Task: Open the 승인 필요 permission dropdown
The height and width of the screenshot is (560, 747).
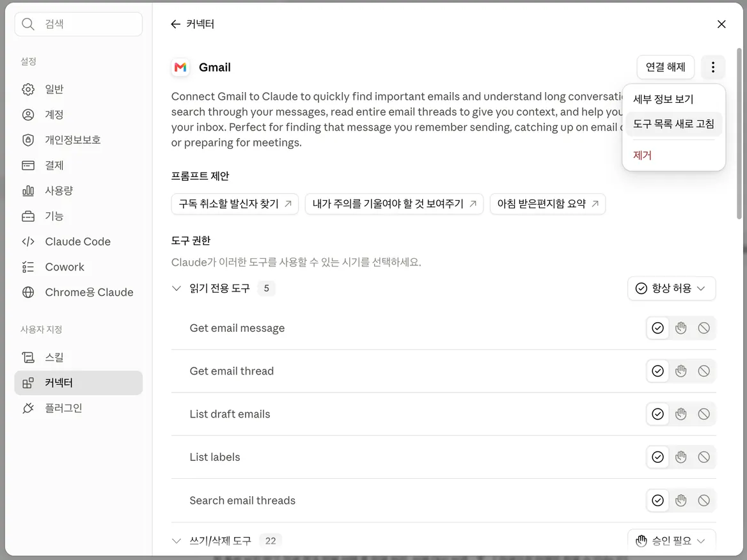Action: tap(672, 541)
